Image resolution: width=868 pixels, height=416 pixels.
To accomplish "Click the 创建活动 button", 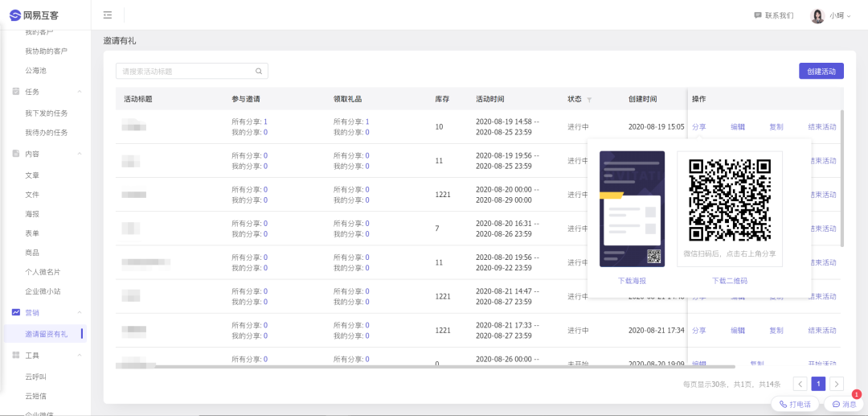I will (x=821, y=72).
